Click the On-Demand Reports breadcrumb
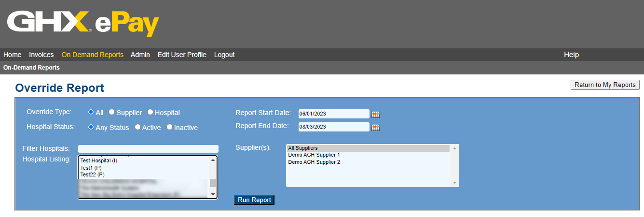This screenshot has height=217, width=644. pos(31,68)
